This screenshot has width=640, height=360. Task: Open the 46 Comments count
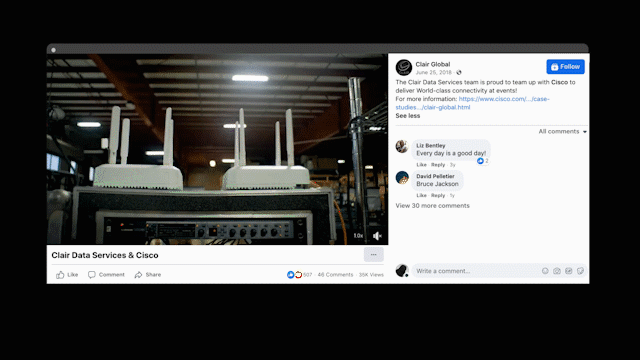click(x=335, y=275)
